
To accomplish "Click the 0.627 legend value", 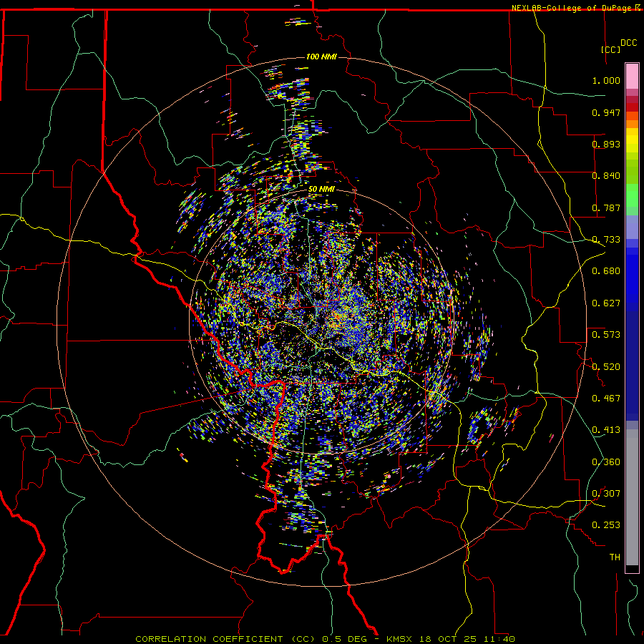I will [x=606, y=303].
